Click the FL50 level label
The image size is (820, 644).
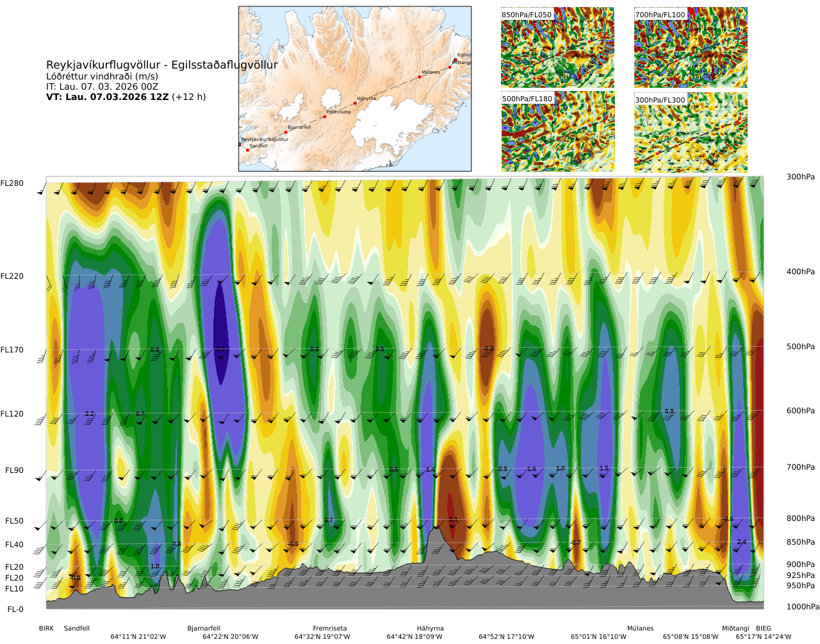coord(14,521)
